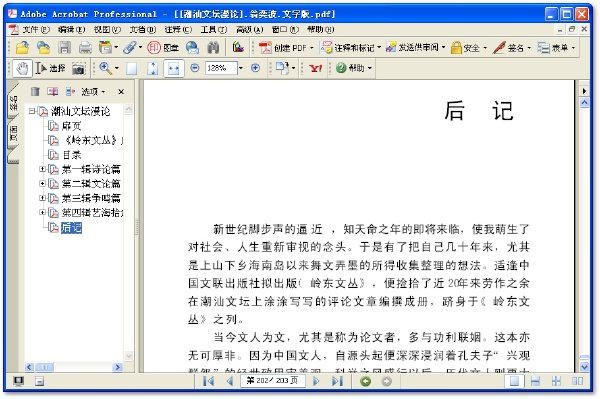Open Send for Review dropdown

point(416,48)
